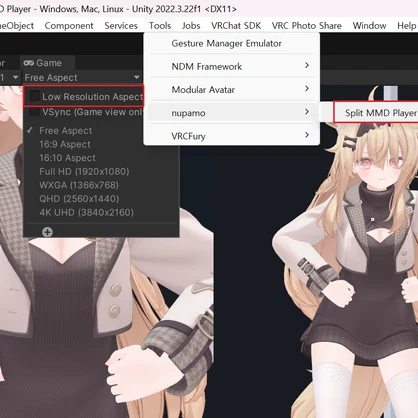Open the VRChat SDK menu
The width and height of the screenshot is (418, 418).
[x=236, y=26]
